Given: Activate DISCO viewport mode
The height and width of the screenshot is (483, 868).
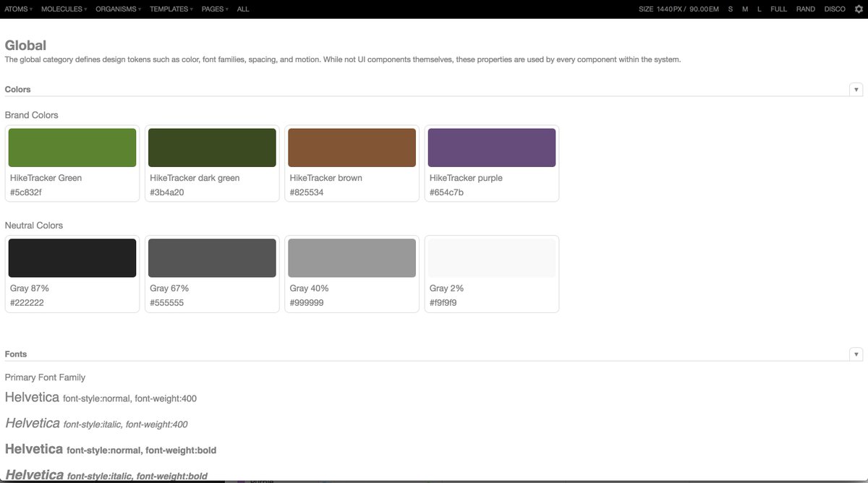Looking at the screenshot, I should pyautogui.click(x=835, y=9).
